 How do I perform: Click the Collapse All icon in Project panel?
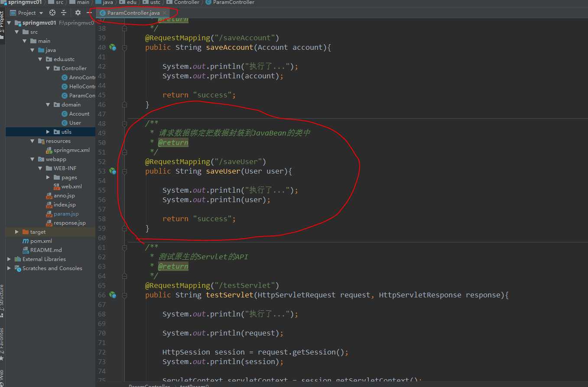tap(64, 13)
